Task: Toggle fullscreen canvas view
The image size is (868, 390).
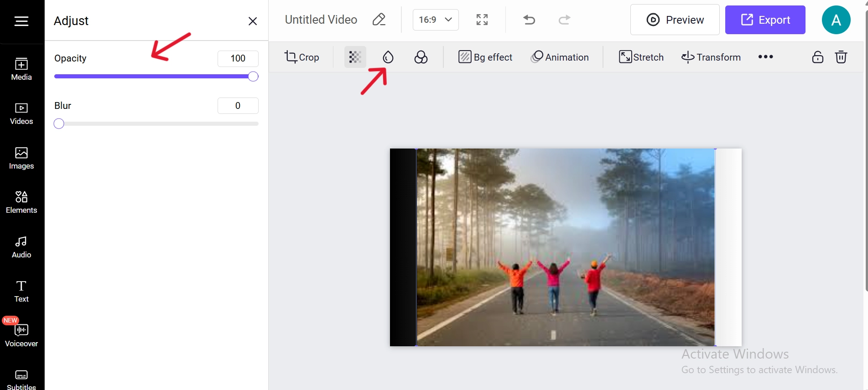Action: point(482,20)
